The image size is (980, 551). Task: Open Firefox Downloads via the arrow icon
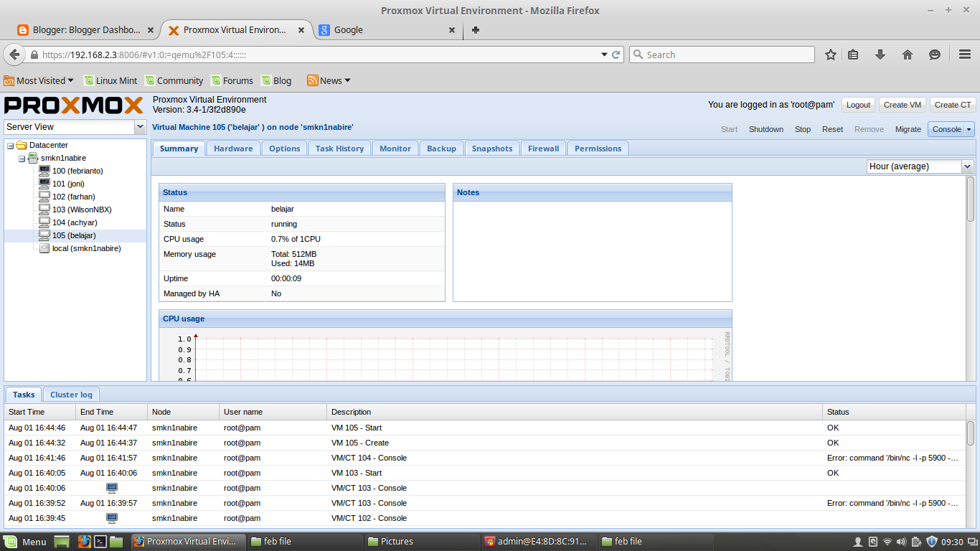tap(880, 54)
